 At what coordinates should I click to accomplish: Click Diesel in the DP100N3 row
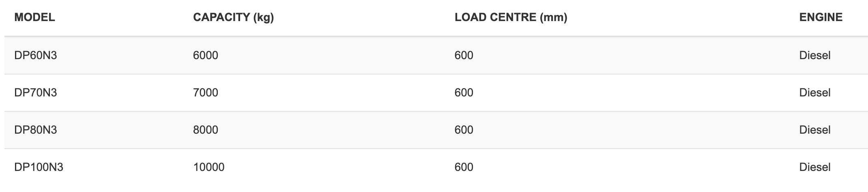pyautogui.click(x=815, y=167)
